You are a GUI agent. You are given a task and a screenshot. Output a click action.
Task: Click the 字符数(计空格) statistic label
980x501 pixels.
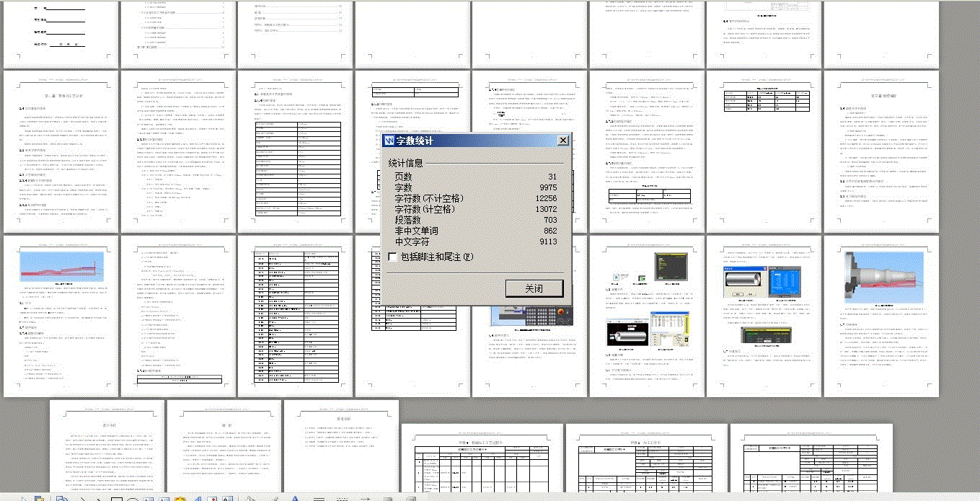click(x=425, y=209)
